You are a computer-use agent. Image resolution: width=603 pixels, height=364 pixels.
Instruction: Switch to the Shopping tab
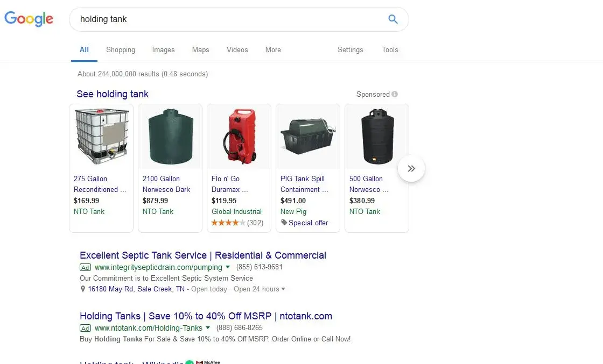click(121, 49)
